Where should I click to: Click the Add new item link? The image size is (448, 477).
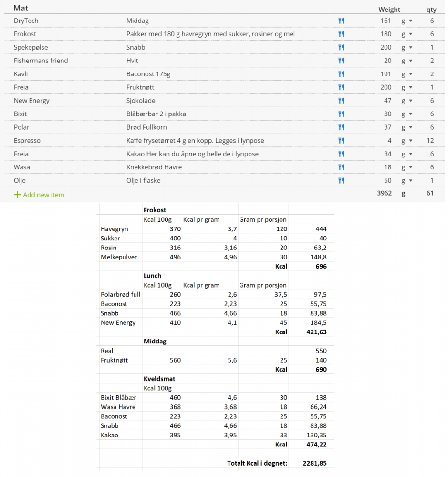(43, 195)
